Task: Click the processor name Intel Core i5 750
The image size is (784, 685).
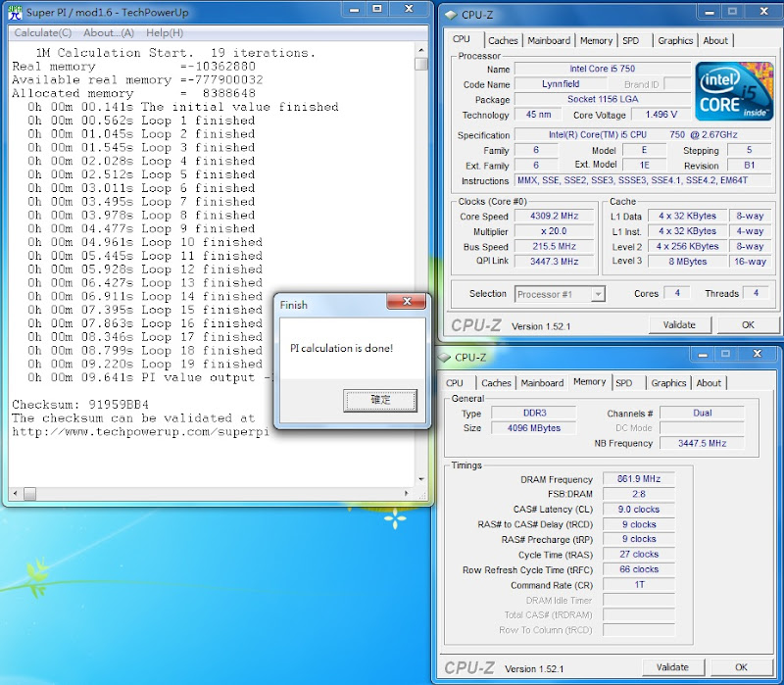Action: (603, 69)
